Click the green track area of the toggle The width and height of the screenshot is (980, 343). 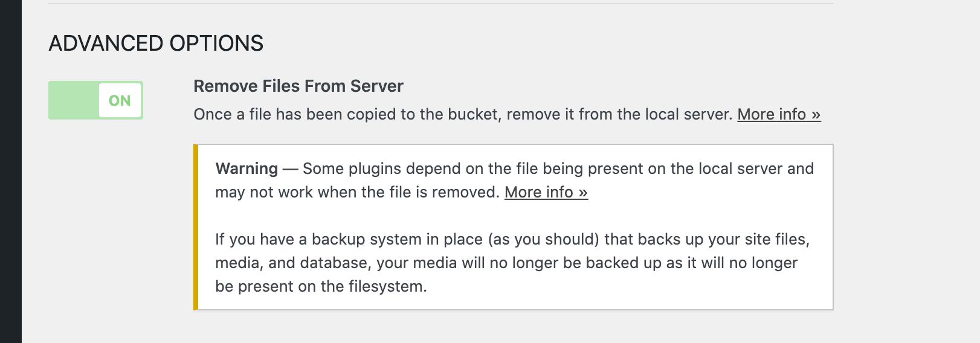pyautogui.click(x=73, y=100)
